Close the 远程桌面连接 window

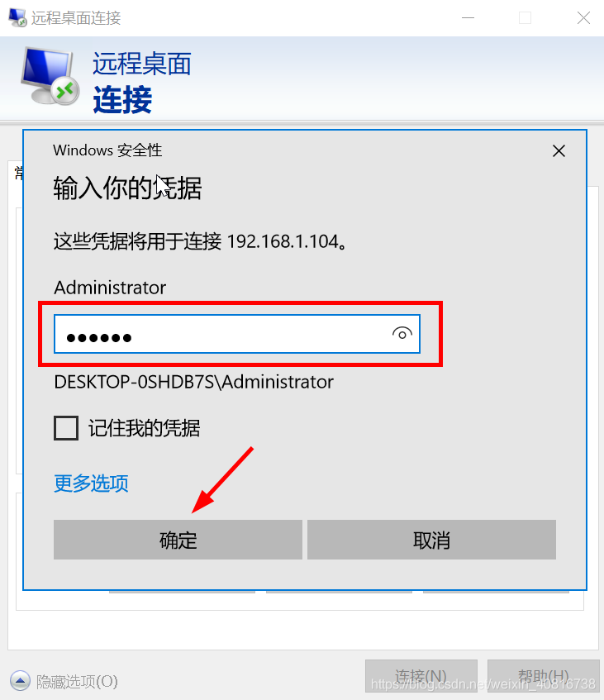(x=583, y=18)
